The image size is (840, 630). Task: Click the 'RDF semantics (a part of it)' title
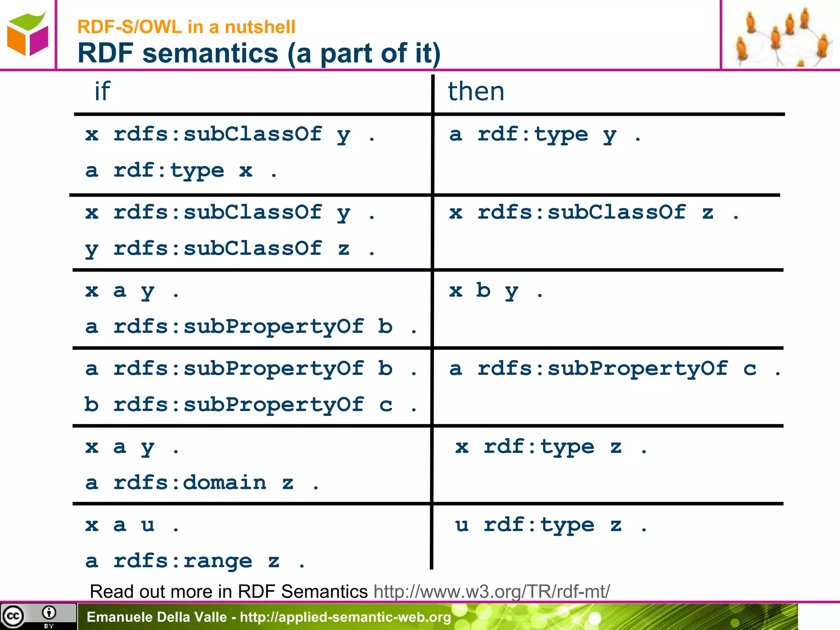259,53
